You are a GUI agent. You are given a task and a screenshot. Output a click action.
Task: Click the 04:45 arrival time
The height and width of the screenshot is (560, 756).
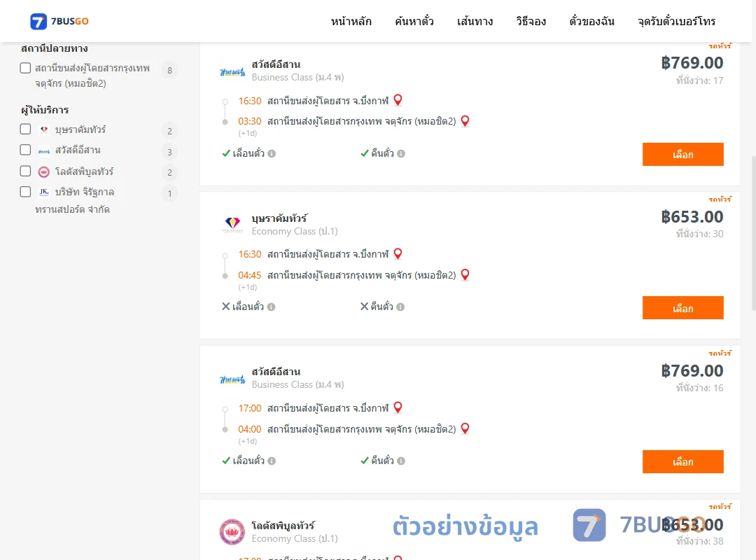pos(250,275)
